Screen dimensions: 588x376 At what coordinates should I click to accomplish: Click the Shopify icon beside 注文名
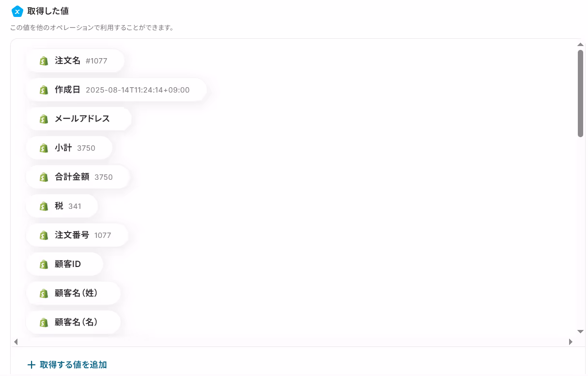point(44,61)
